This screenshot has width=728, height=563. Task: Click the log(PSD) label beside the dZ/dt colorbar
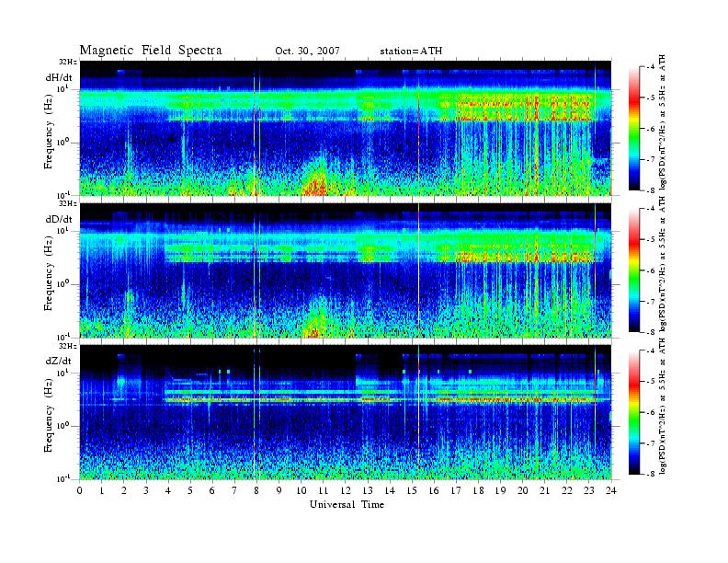point(663,407)
